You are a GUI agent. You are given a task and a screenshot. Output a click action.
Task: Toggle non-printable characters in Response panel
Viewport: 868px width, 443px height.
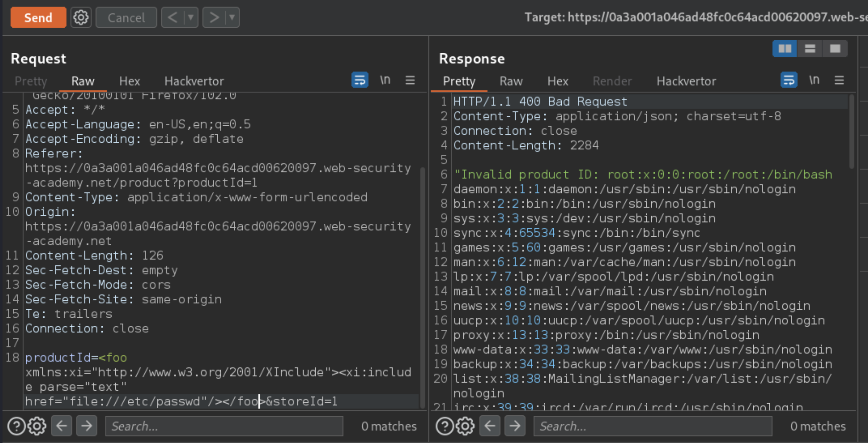coord(814,80)
